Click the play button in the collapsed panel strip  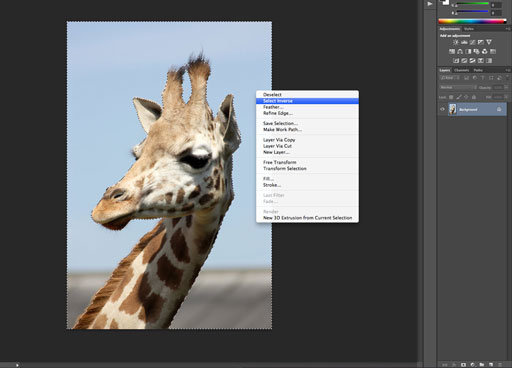pyautogui.click(x=430, y=4)
